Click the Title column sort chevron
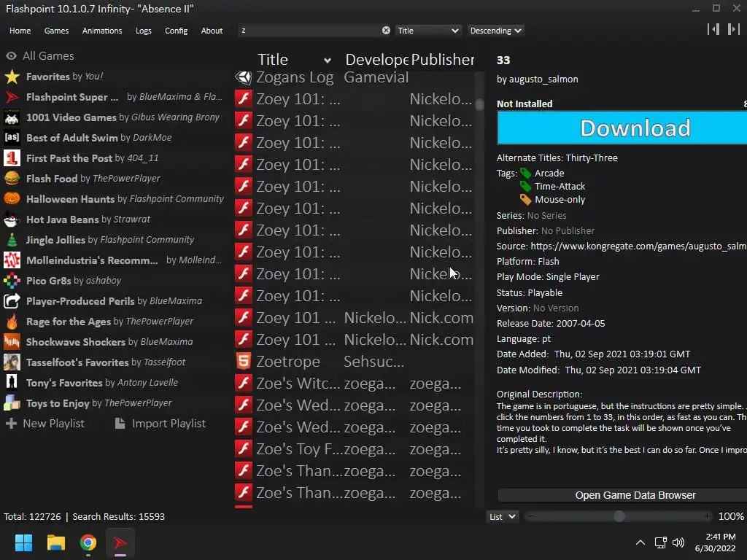 pos(328,61)
